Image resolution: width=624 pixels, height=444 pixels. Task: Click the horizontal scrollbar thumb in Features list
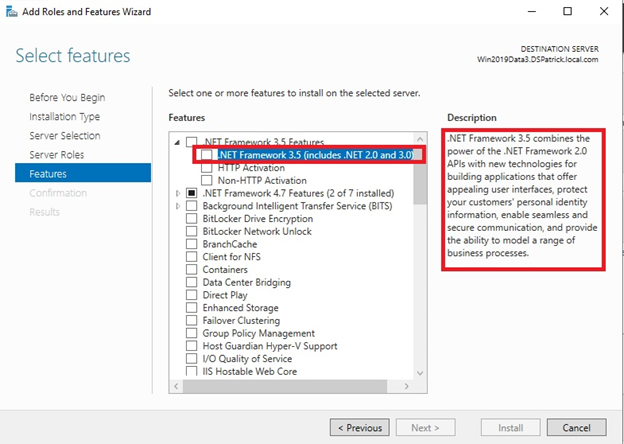(x=285, y=386)
